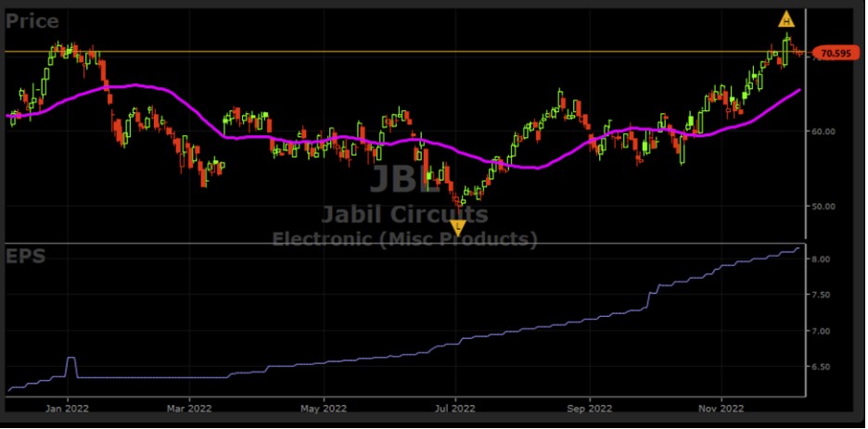Click the Electronic (Misc Products) industry text

[x=404, y=238]
